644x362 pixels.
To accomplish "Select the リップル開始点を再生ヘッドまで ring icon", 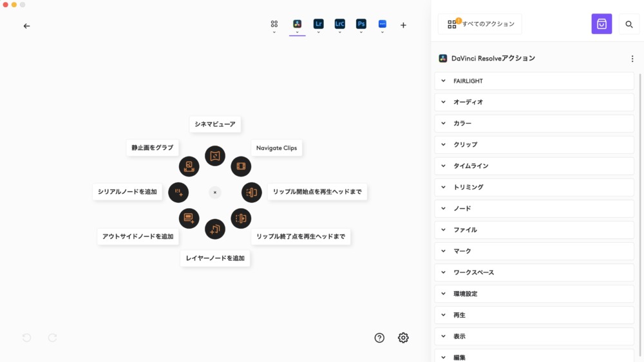I will coord(251,192).
